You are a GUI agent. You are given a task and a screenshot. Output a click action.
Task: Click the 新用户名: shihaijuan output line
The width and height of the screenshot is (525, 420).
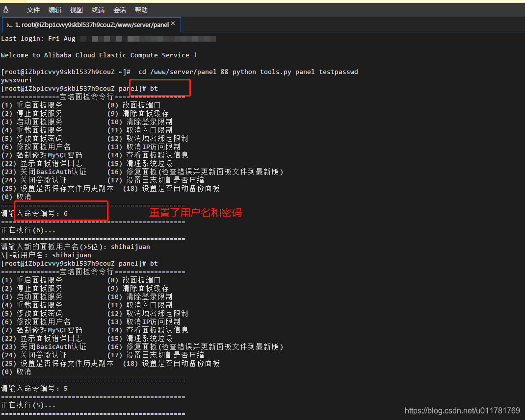coord(46,255)
